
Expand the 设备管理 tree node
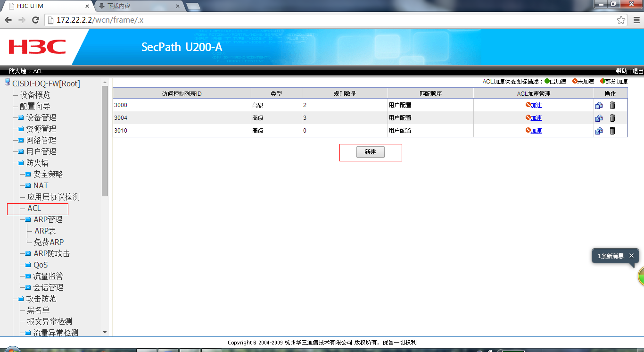[21, 118]
